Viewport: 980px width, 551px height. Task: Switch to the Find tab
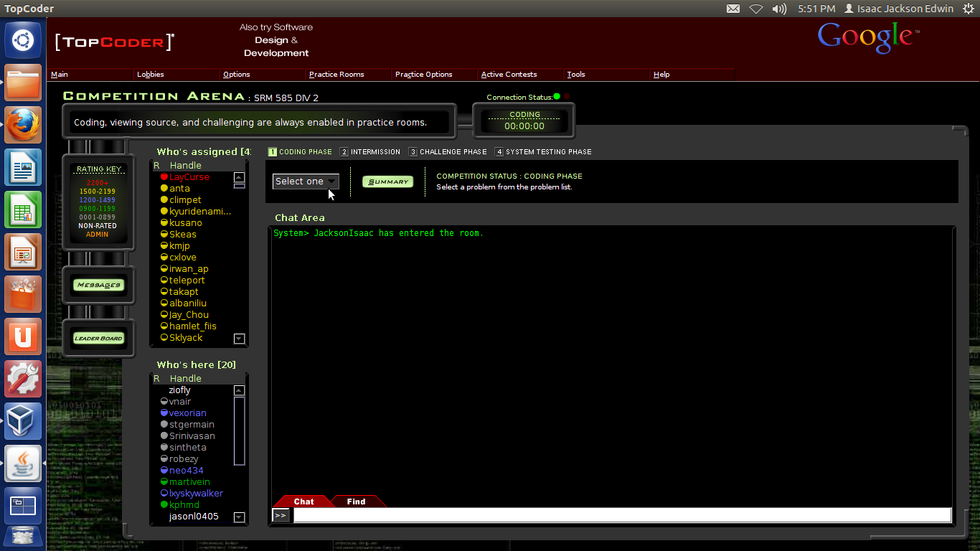(356, 501)
